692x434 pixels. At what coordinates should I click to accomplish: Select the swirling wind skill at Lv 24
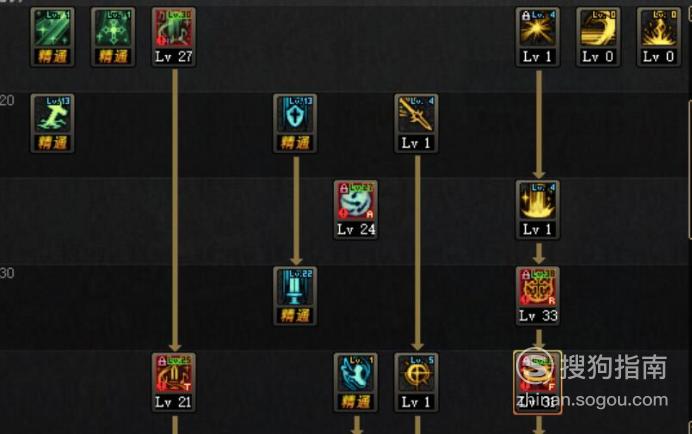click(x=356, y=210)
